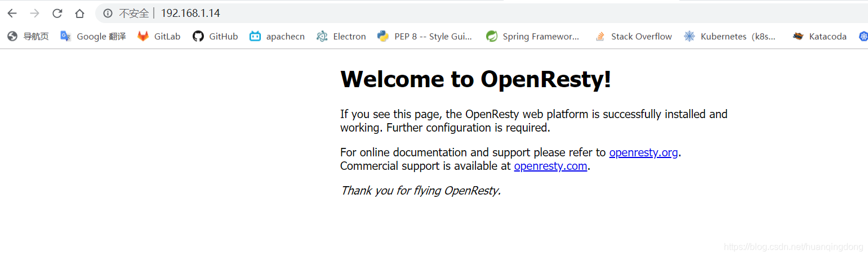Open the Stack Overflow bookmark
The width and height of the screenshot is (868, 257).
point(633,37)
